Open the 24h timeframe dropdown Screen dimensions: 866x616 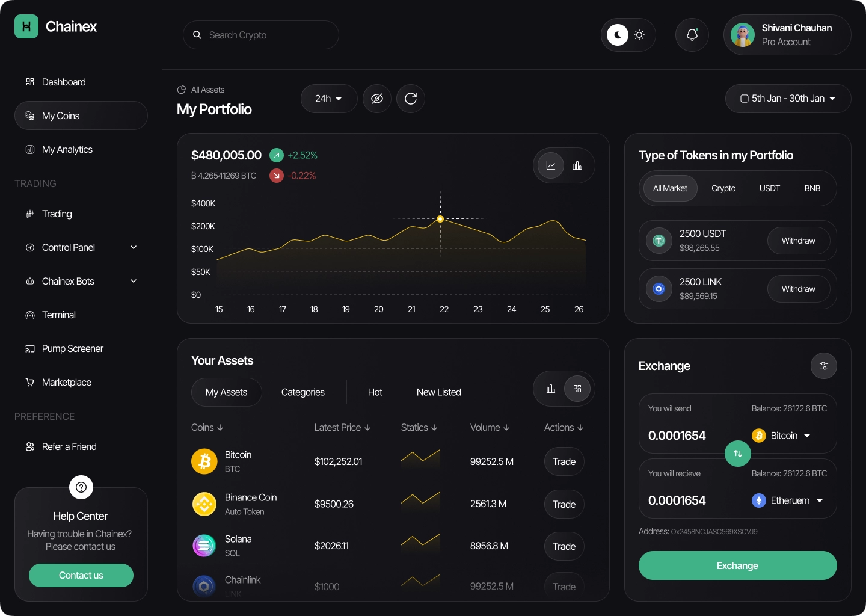click(328, 99)
